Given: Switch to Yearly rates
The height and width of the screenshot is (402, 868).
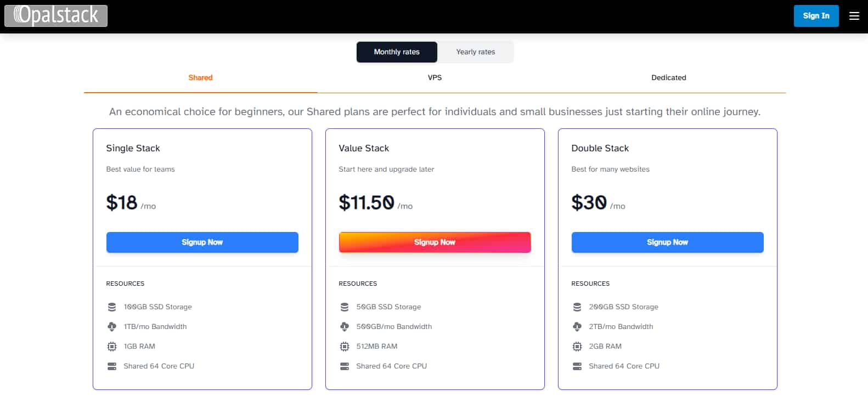Looking at the screenshot, I should [476, 52].
